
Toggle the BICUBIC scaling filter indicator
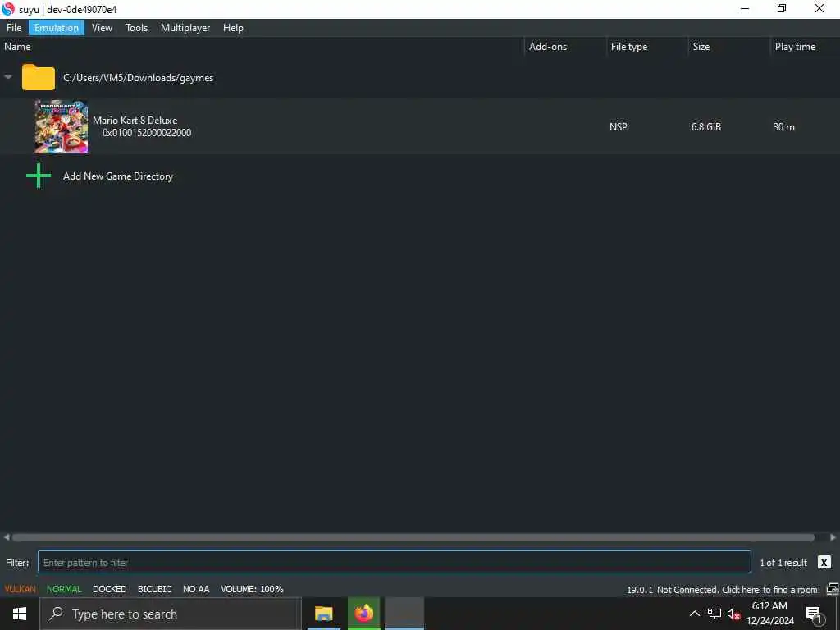click(x=155, y=589)
